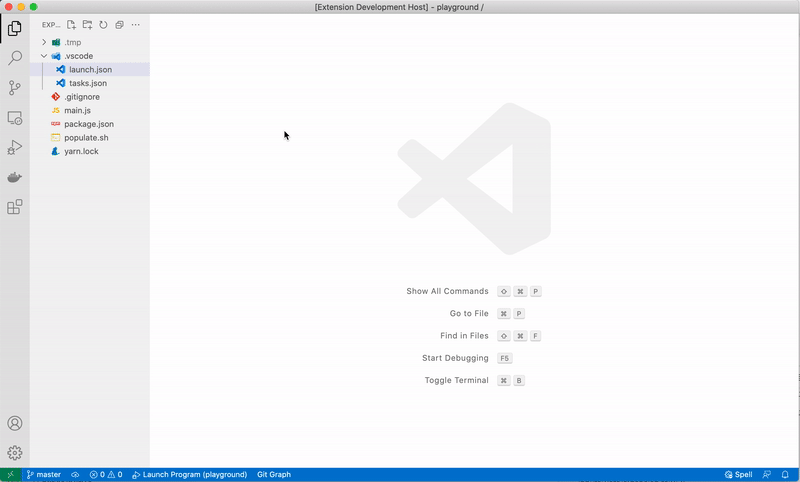Open Git Graph from status bar

pyautogui.click(x=274, y=474)
